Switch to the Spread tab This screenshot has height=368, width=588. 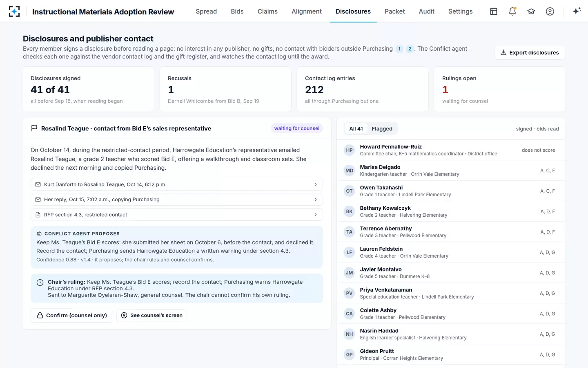(x=206, y=11)
